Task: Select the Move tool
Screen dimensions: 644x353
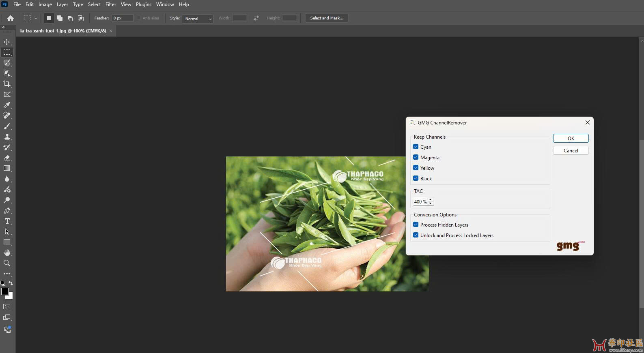Action: pyautogui.click(x=7, y=42)
